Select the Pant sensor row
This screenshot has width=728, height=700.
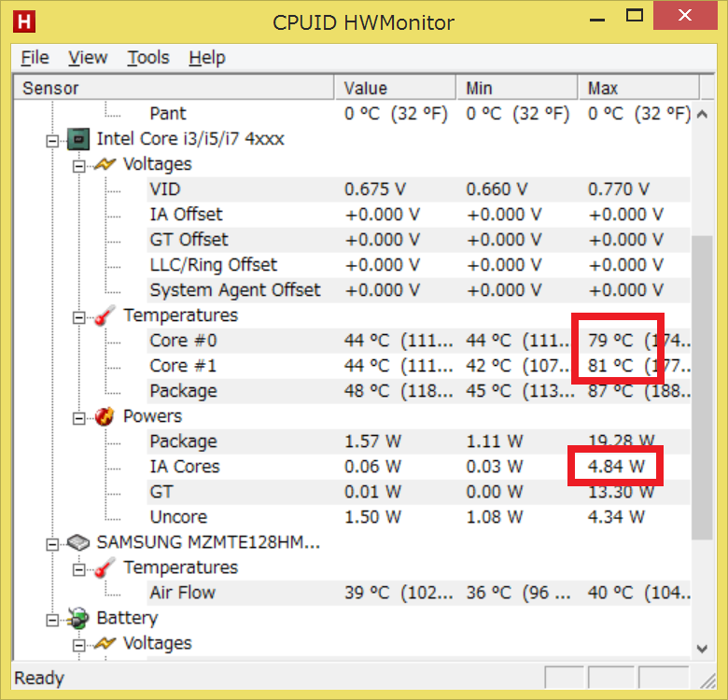click(419, 113)
